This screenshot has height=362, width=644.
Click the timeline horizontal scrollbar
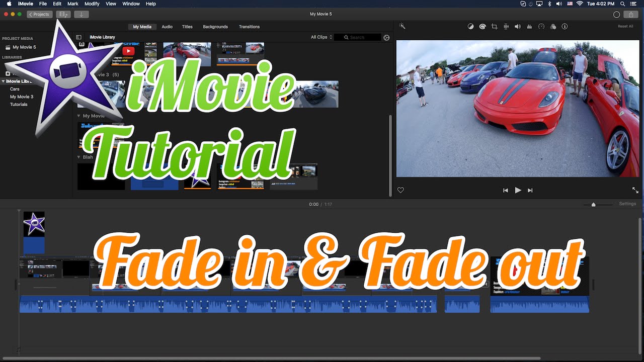click(x=272, y=358)
